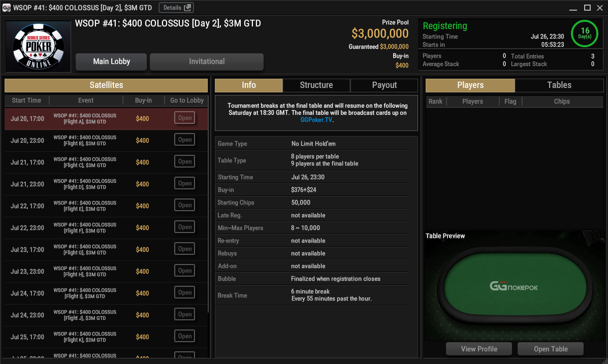Click the Satellites panel header
Screen dimensions: 608x364
point(106,85)
